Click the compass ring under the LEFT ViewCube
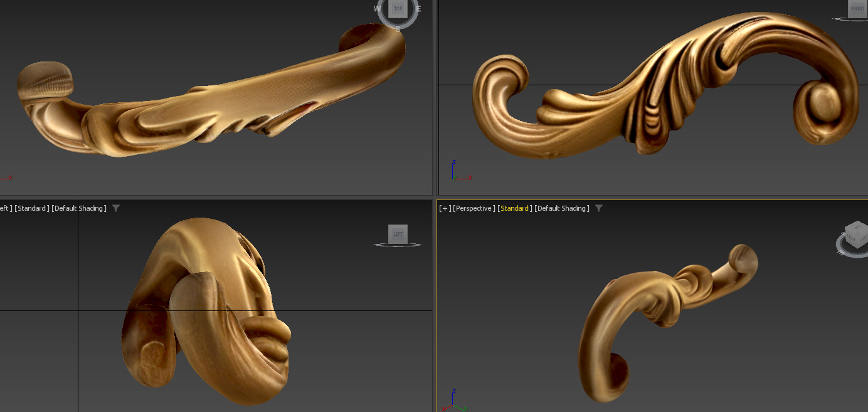 (398, 245)
